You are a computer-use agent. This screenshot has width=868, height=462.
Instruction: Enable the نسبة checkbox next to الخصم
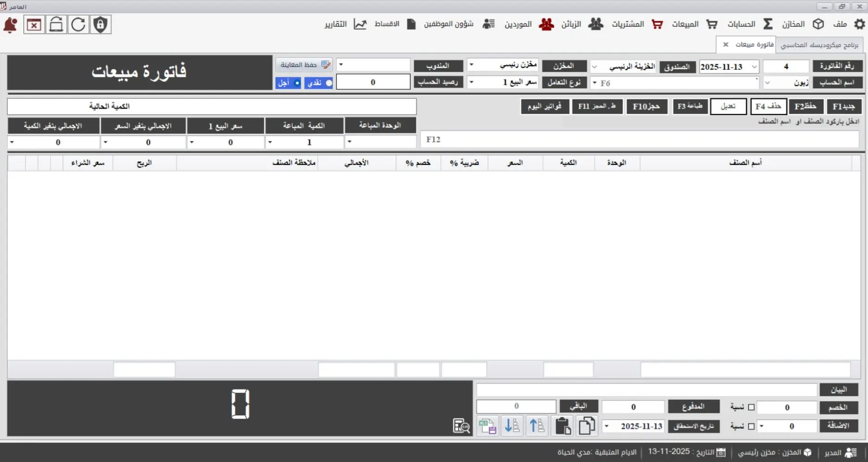(751, 407)
